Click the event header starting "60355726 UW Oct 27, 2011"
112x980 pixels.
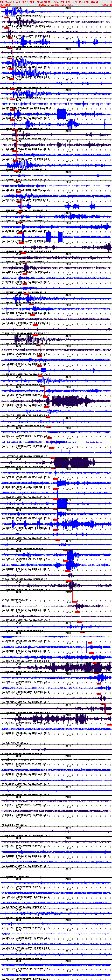point(56,2)
